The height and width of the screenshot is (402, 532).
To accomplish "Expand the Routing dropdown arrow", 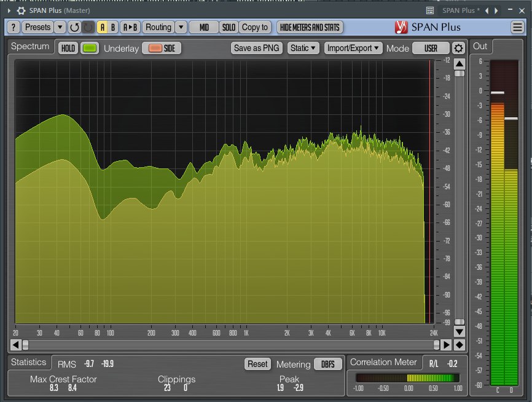I will coord(181,27).
